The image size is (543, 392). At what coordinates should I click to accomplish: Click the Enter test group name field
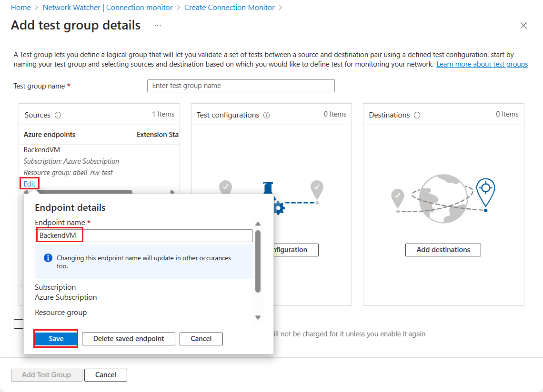tap(241, 86)
